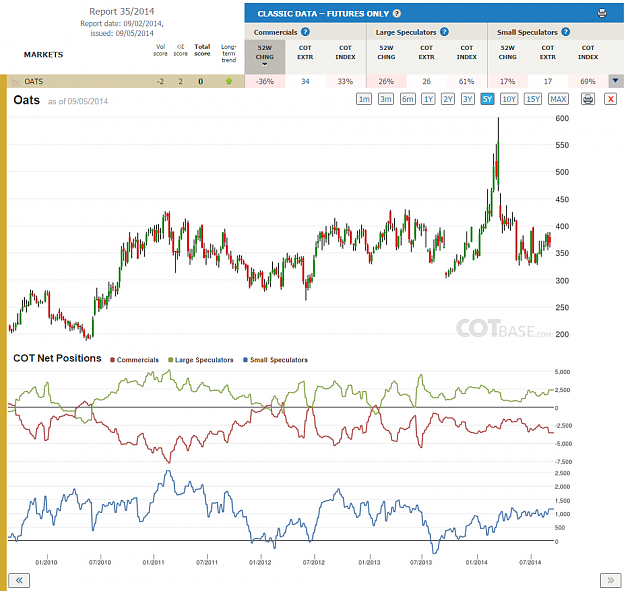This screenshot has width=625, height=591.
Task: Choose the 3m time range button
Action: pos(385,99)
